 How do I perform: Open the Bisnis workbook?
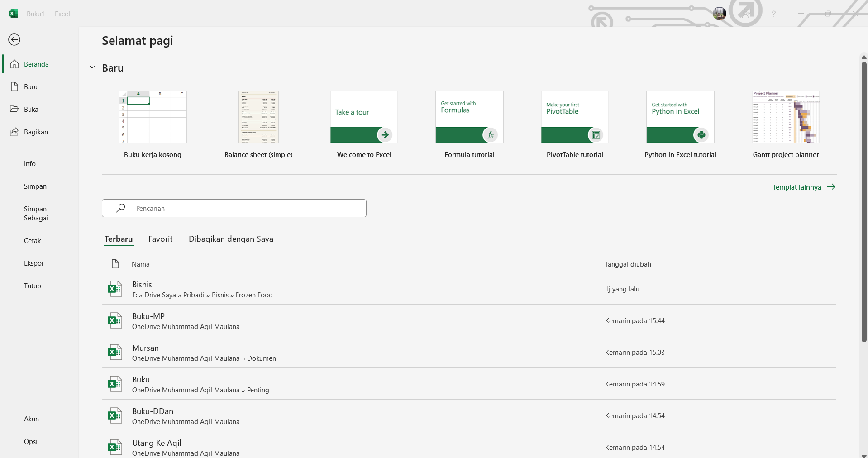click(469, 289)
